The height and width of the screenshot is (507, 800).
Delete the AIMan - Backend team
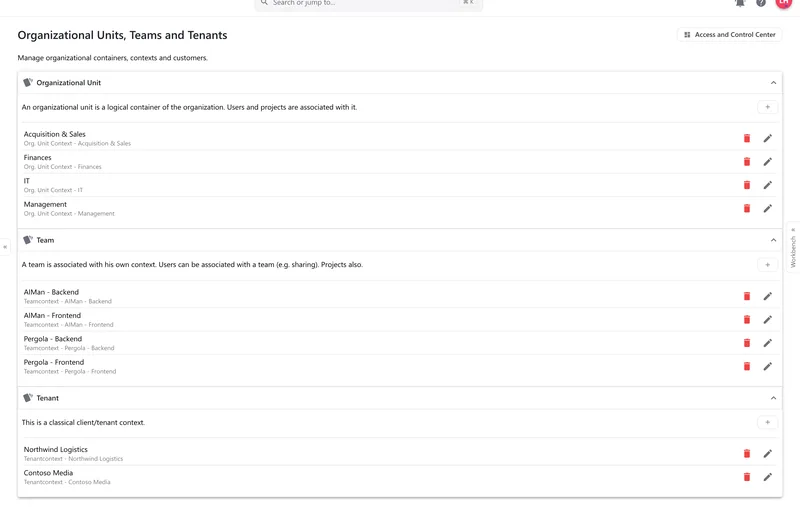pos(746,296)
